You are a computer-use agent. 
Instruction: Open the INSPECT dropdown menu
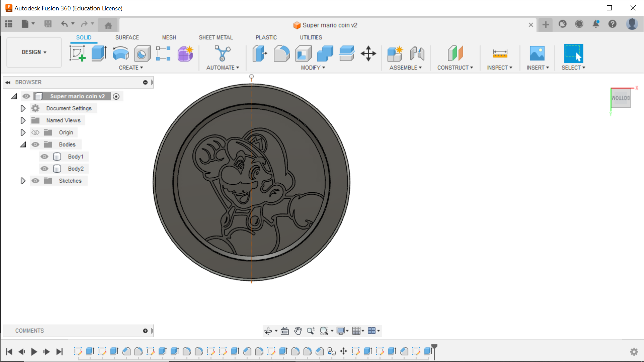[499, 68]
